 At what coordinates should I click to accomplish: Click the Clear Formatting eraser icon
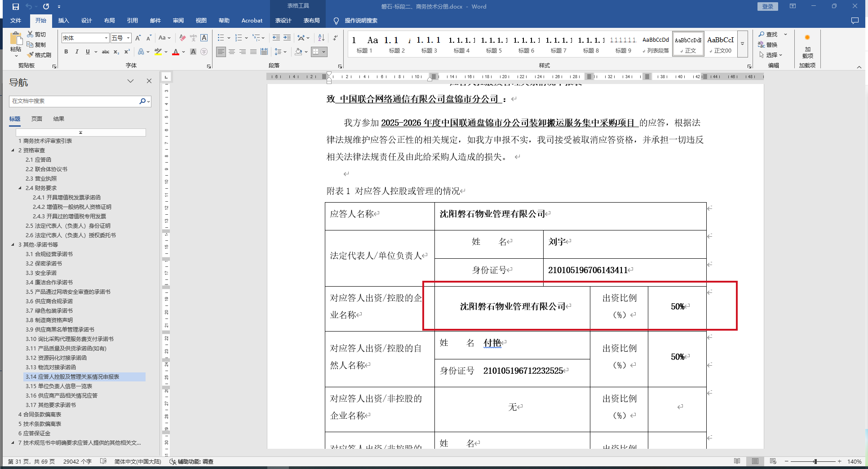(x=182, y=38)
